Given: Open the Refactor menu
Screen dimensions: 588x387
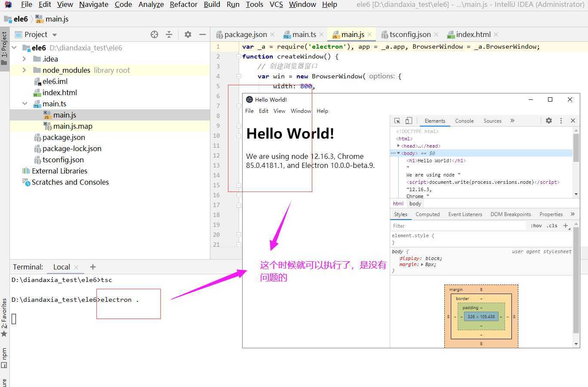Looking at the screenshot, I should click(x=184, y=4).
